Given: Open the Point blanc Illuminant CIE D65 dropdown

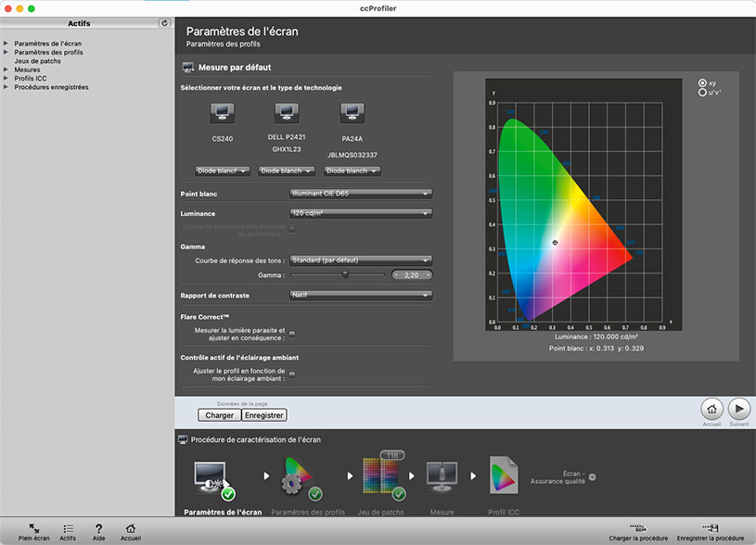Looking at the screenshot, I should tap(361, 193).
